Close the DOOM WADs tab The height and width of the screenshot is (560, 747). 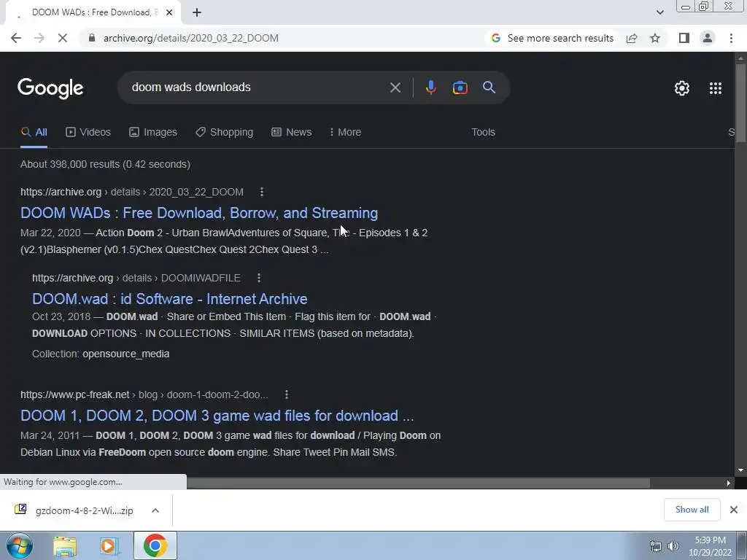169,12
